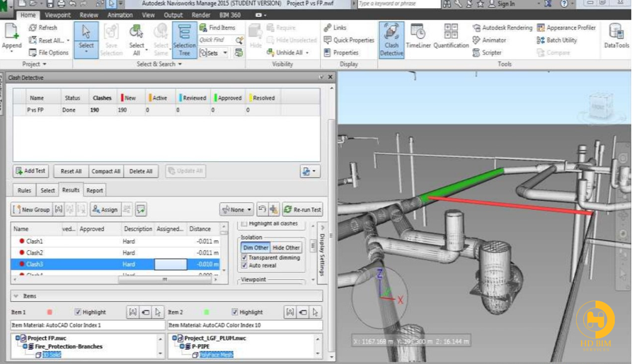Open the Report tab
The width and height of the screenshot is (632, 364).
pyautogui.click(x=95, y=190)
